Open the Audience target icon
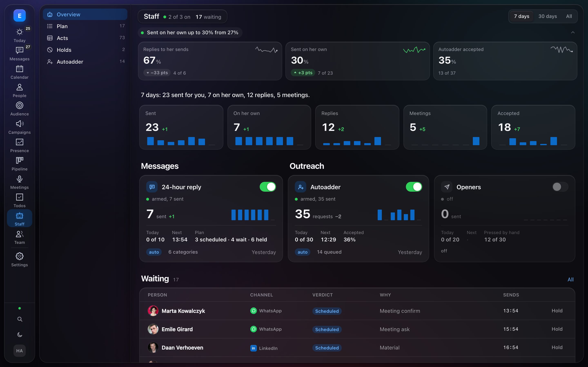Screen dimensions: 588x367 tap(19, 105)
